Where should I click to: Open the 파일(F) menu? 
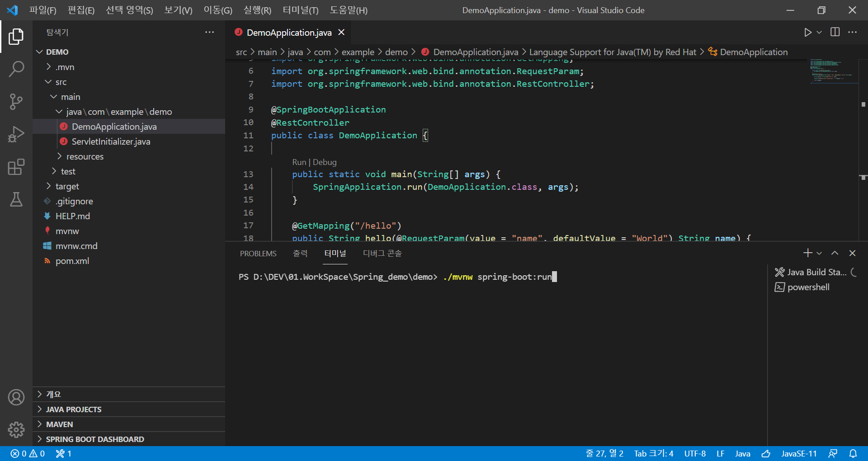[43, 10]
